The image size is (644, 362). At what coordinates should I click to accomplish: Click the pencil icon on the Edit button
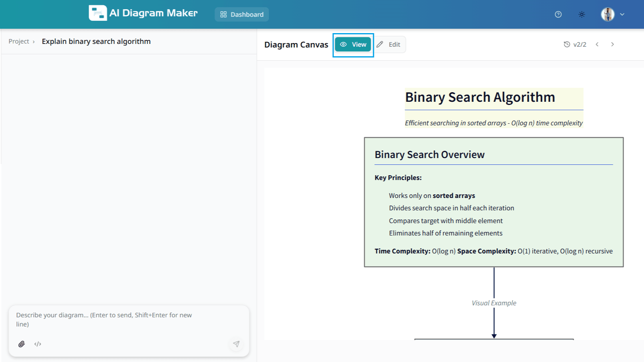tap(380, 44)
